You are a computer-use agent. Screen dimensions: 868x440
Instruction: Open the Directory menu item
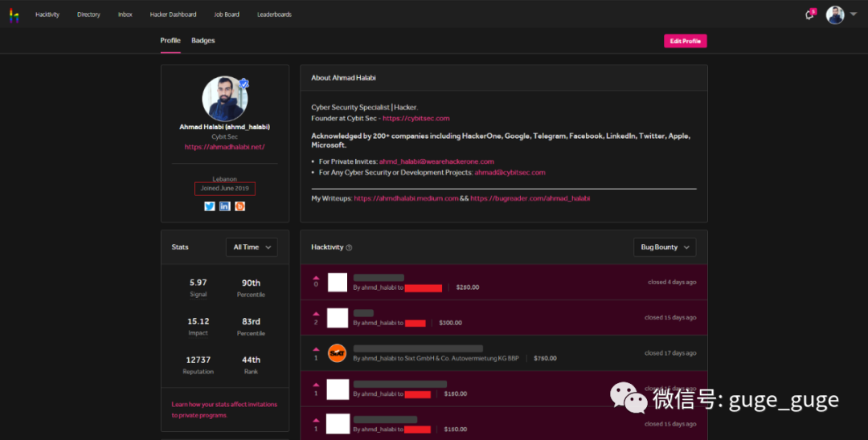[x=88, y=14]
